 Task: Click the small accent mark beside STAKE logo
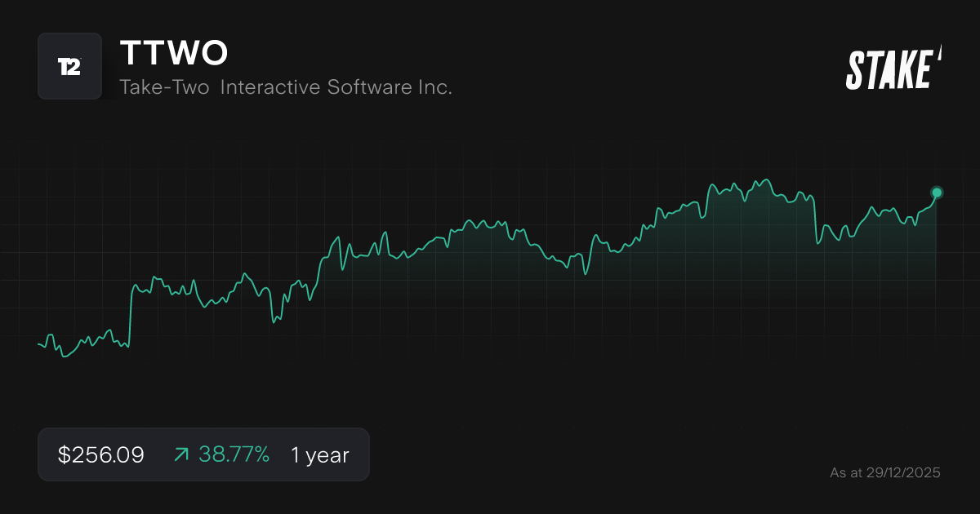939,53
